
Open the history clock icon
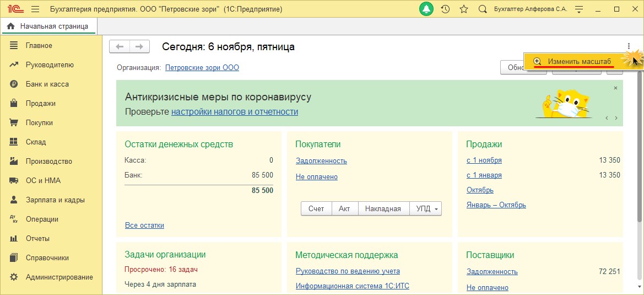point(445,9)
